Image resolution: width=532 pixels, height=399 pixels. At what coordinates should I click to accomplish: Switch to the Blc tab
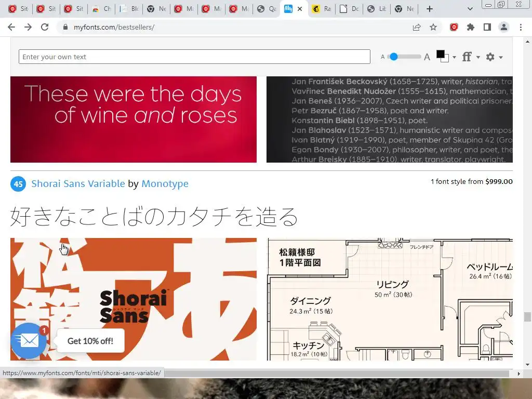click(129, 9)
